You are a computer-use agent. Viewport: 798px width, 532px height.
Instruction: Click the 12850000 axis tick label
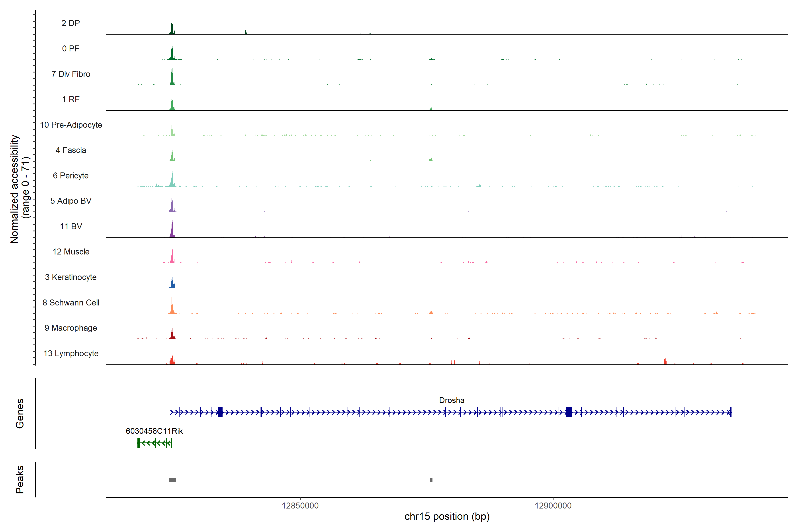[300, 506]
